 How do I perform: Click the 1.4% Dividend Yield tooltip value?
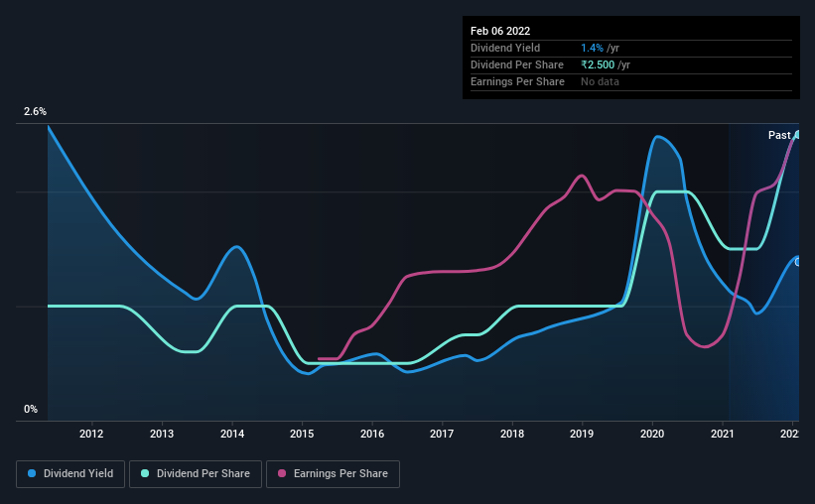(x=592, y=48)
